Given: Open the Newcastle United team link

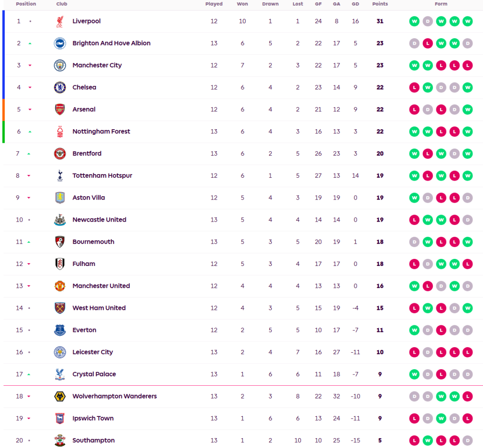Looking at the screenshot, I should 99,220.
